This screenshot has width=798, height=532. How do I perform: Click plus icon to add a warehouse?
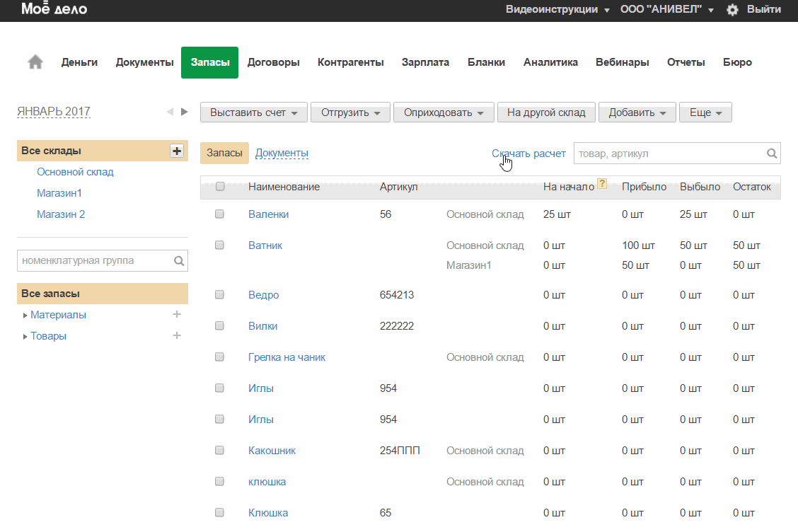[177, 151]
